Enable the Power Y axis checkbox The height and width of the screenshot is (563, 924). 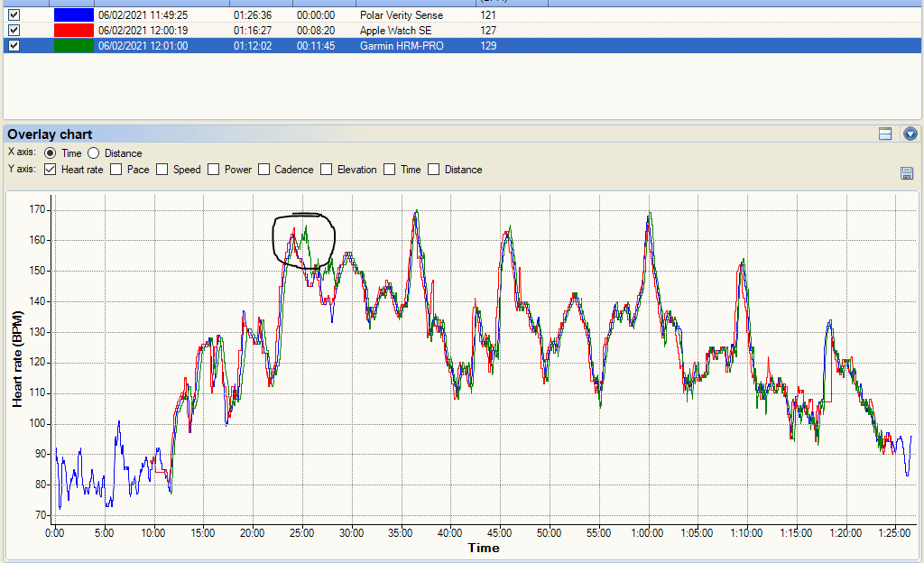(213, 170)
